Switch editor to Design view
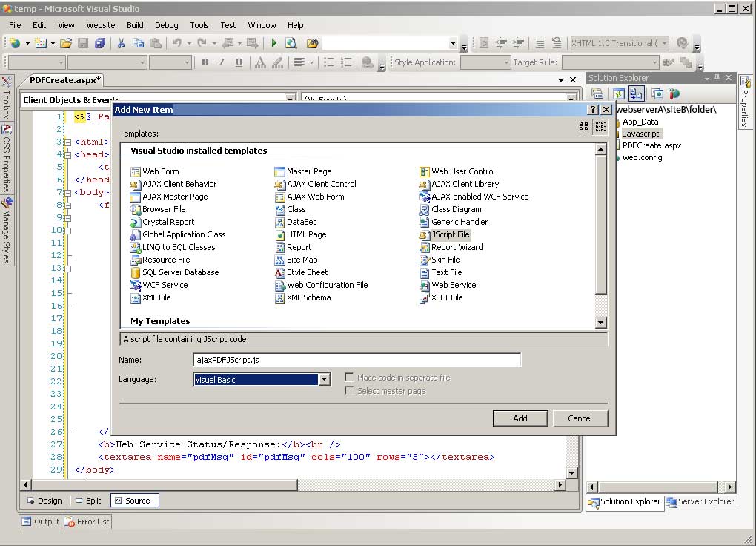 coord(44,501)
